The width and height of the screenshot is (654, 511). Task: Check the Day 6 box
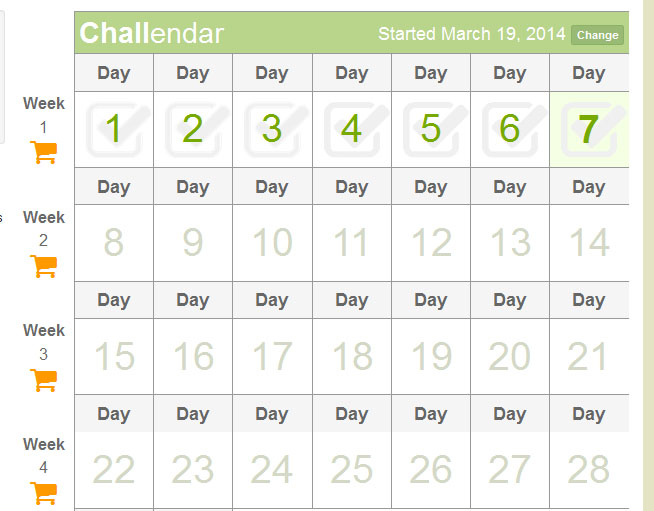509,130
